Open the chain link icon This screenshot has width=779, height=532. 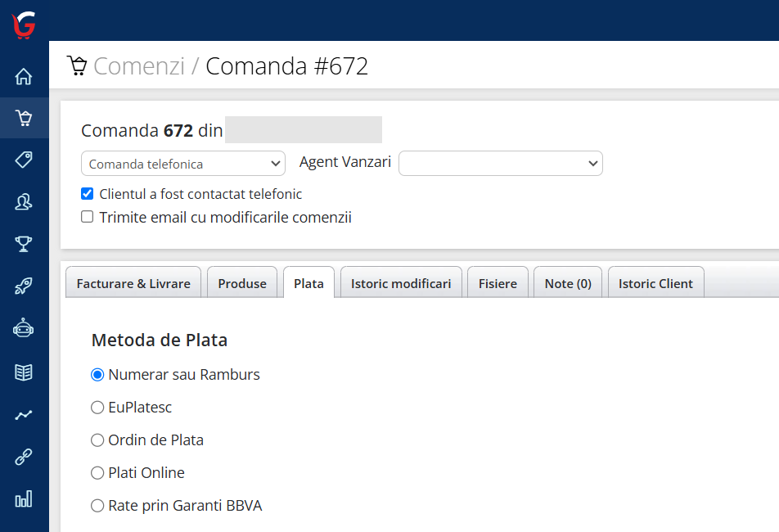pos(24,457)
